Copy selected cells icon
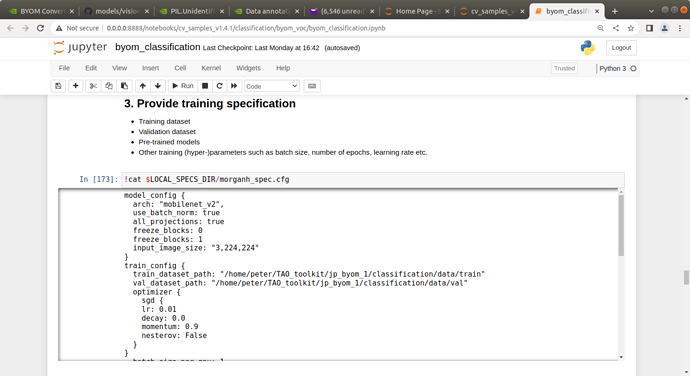This screenshot has width=690, height=376. tap(109, 86)
